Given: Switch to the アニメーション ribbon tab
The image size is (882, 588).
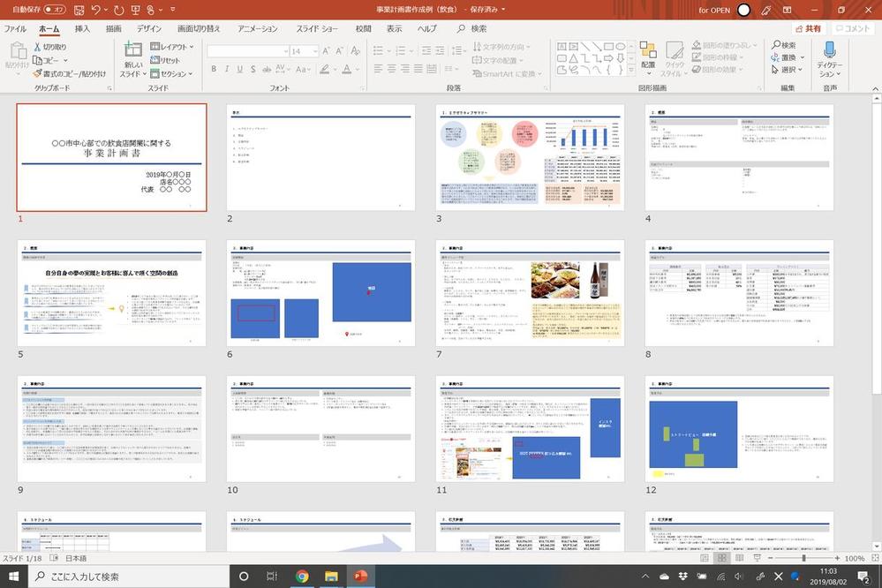Looking at the screenshot, I should 258,28.
